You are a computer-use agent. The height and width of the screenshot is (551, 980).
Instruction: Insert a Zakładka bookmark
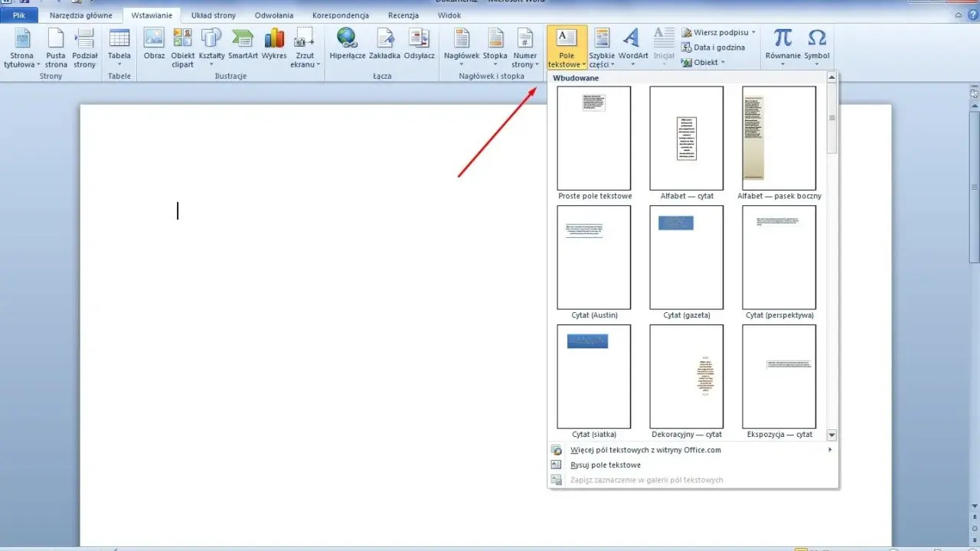point(384,44)
